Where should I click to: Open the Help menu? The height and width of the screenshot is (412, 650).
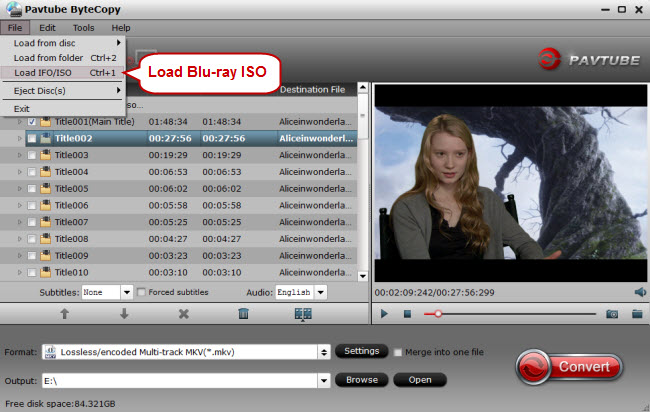point(121,28)
